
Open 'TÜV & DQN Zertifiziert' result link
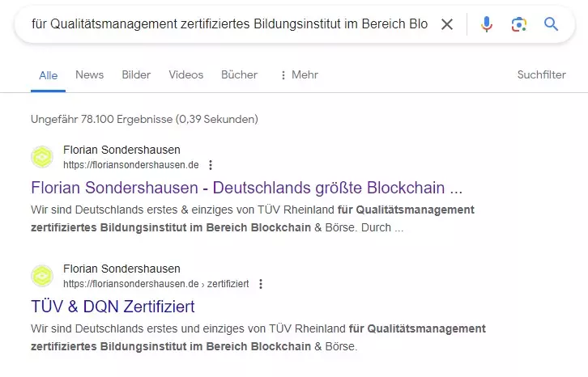coord(113,307)
